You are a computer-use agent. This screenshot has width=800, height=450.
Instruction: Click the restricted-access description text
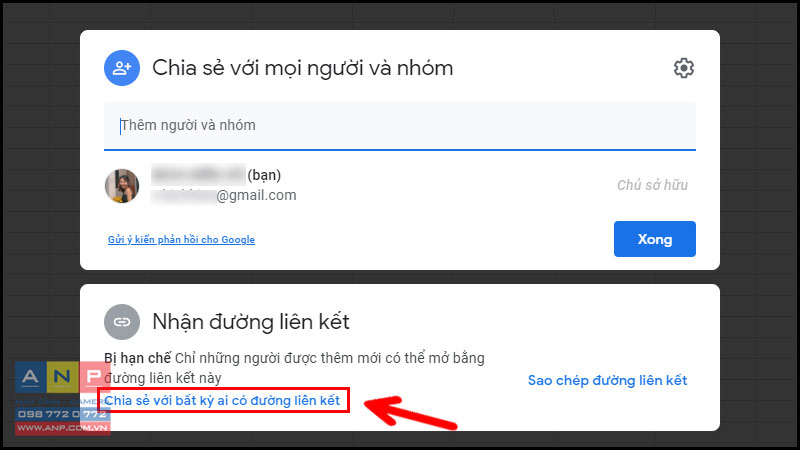tap(294, 368)
